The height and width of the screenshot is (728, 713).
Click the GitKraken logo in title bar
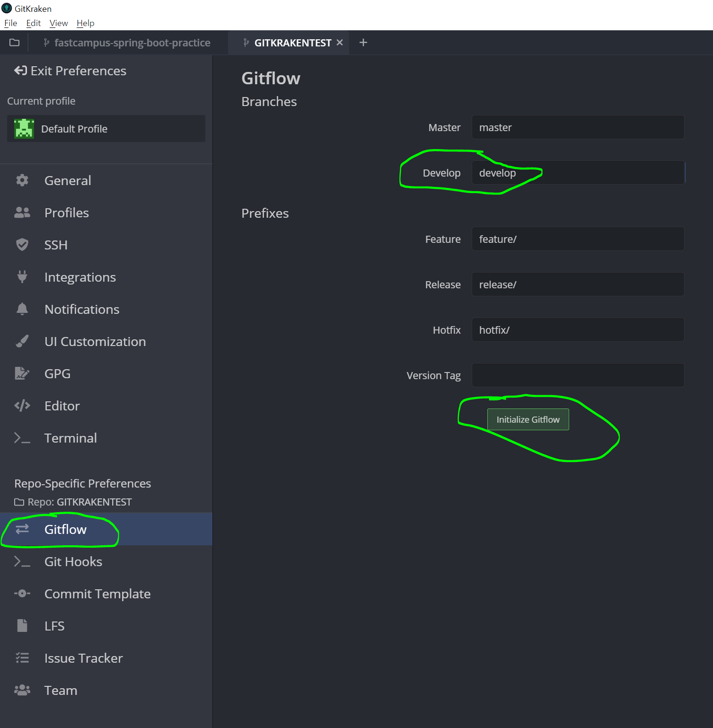click(7, 8)
